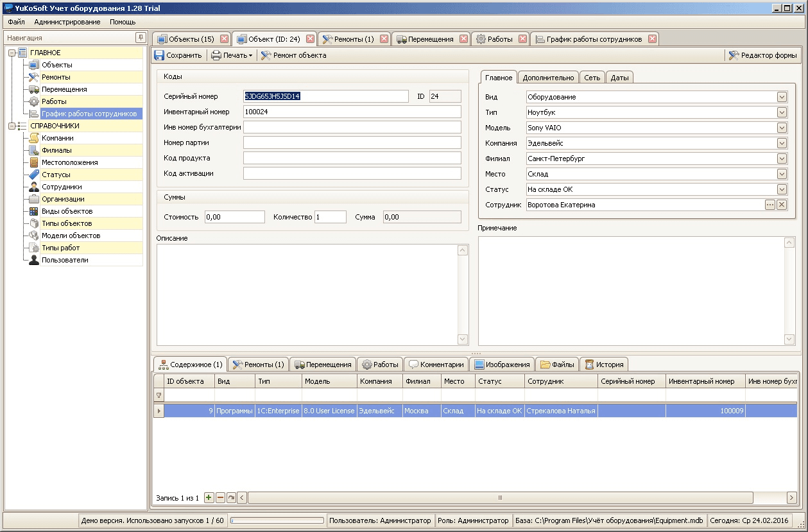Refresh the content grid records

point(231,497)
